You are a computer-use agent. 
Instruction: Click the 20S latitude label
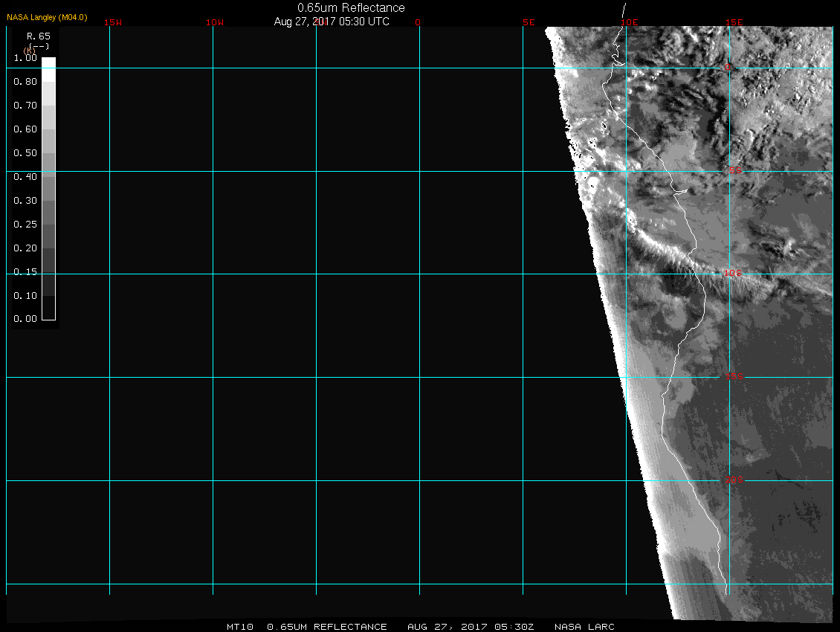click(x=733, y=480)
